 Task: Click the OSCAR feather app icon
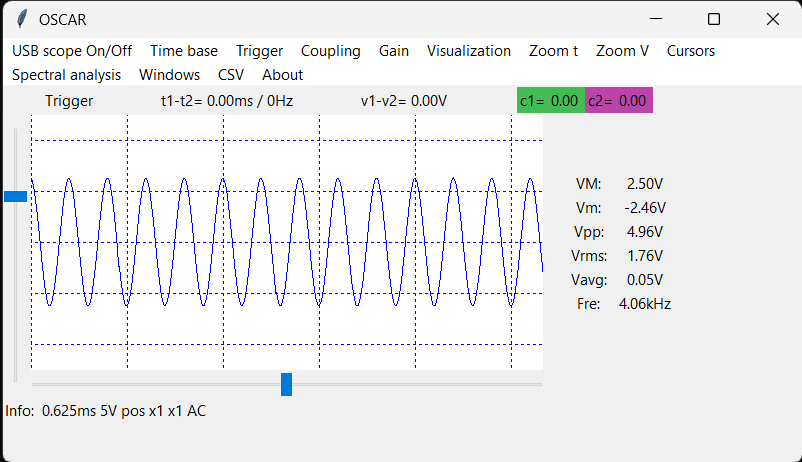pyautogui.click(x=21, y=19)
